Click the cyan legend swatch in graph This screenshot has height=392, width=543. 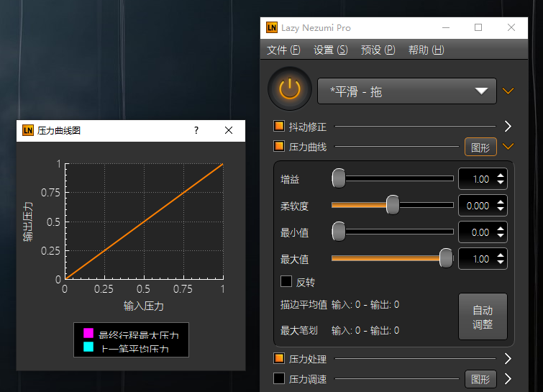coord(88,347)
